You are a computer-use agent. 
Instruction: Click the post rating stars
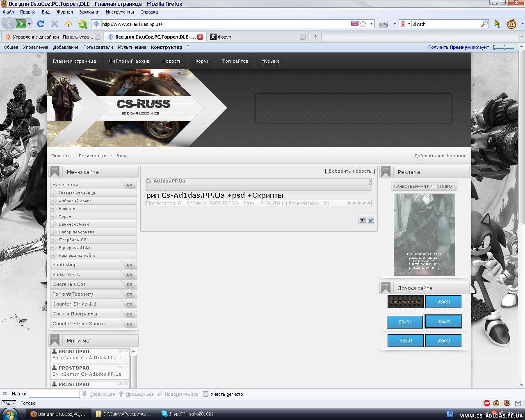pyautogui.click(x=359, y=203)
